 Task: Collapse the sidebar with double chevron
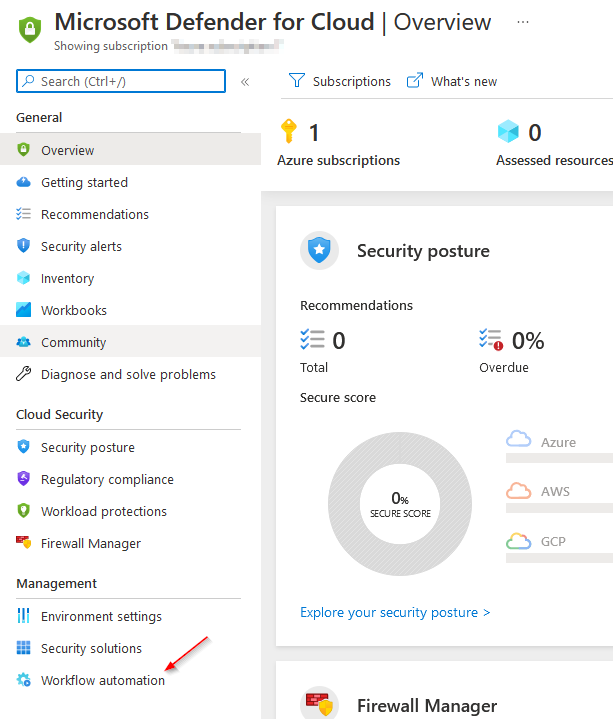click(245, 82)
